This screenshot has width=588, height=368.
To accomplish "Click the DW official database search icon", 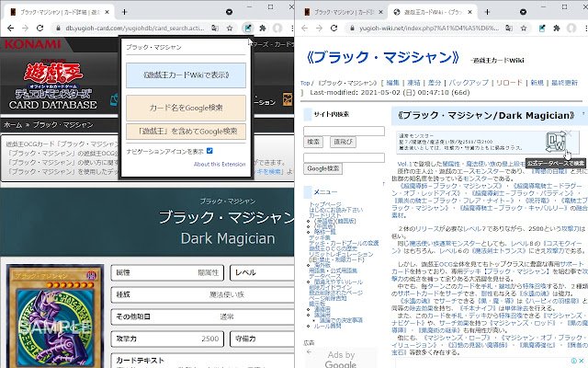I will tap(555, 142).
